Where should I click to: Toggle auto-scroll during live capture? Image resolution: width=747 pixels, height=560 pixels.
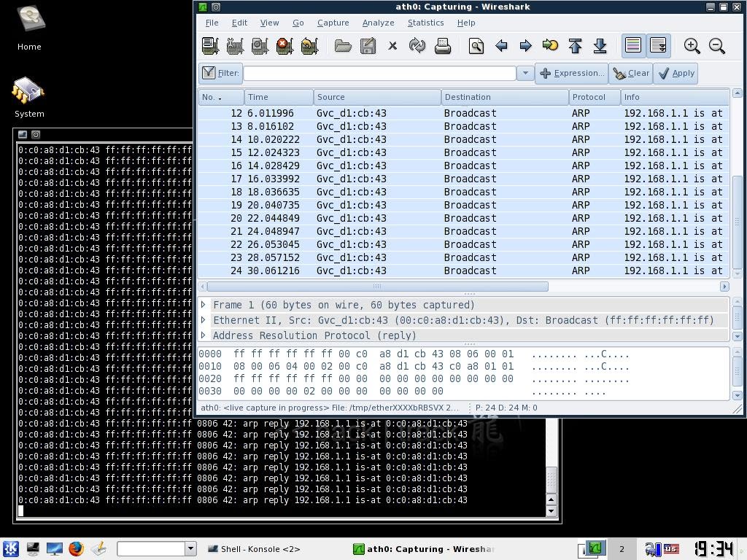pyautogui.click(x=658, y=47)
